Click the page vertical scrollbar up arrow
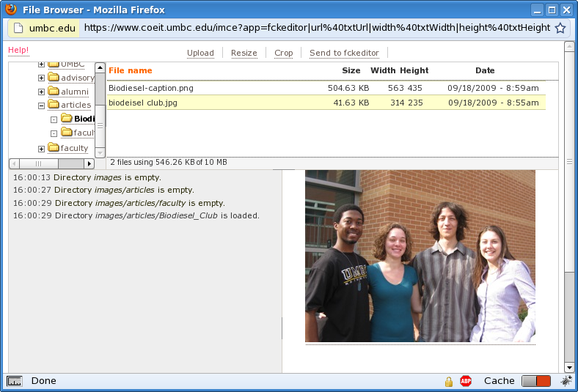Screen dimensions: 578x392 coord(569,46)
